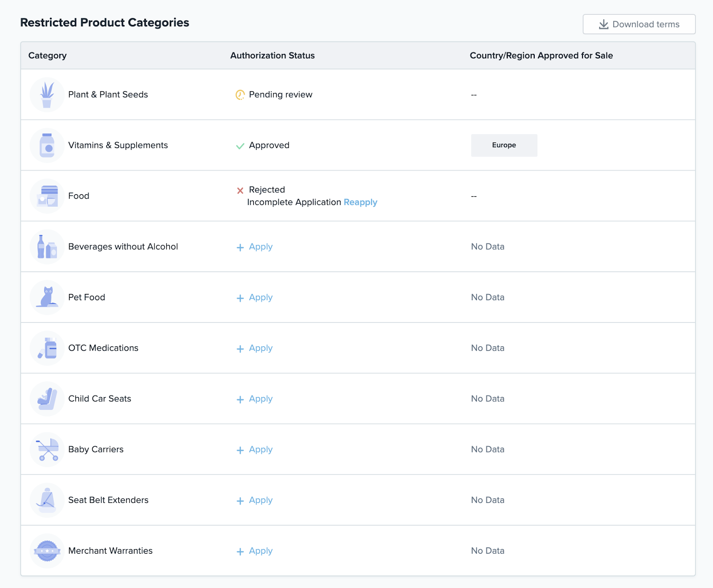Click the Pending review clock icon
This screenshot has width=713, height=588.
pyautogui.click(x=240, y=95)
